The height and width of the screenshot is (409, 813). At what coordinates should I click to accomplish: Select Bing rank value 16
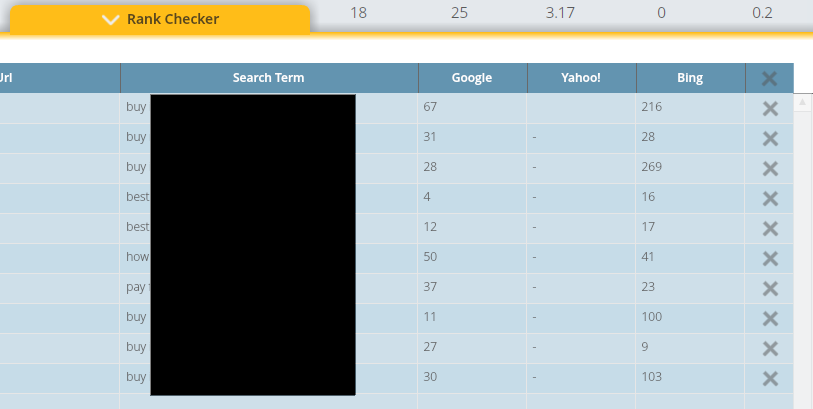coord(648,197)
